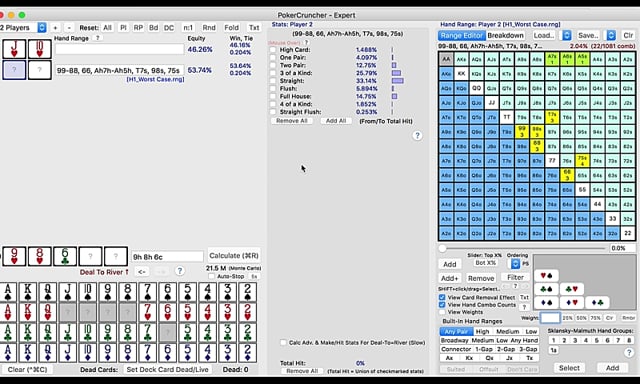
Task: Click the 2 of diamonds deck card
Action: click(247, 353)
